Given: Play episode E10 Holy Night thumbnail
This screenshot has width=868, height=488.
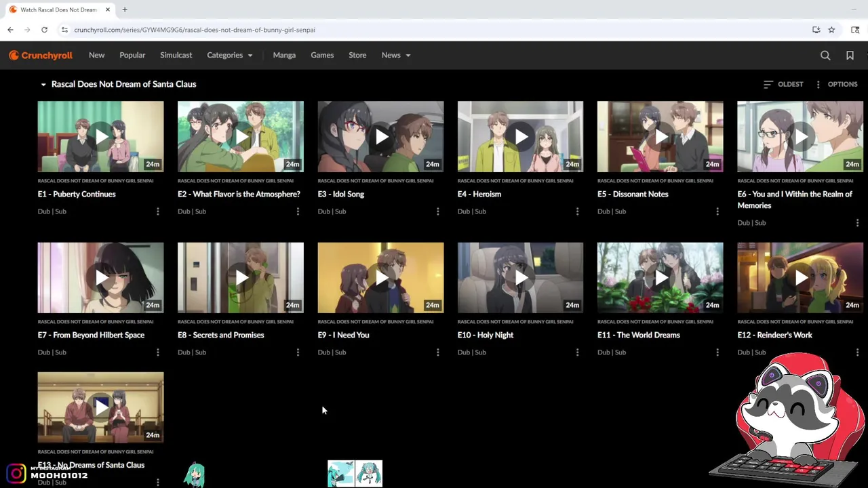Looking at the screenshot, I should click(x=520, y=278).
